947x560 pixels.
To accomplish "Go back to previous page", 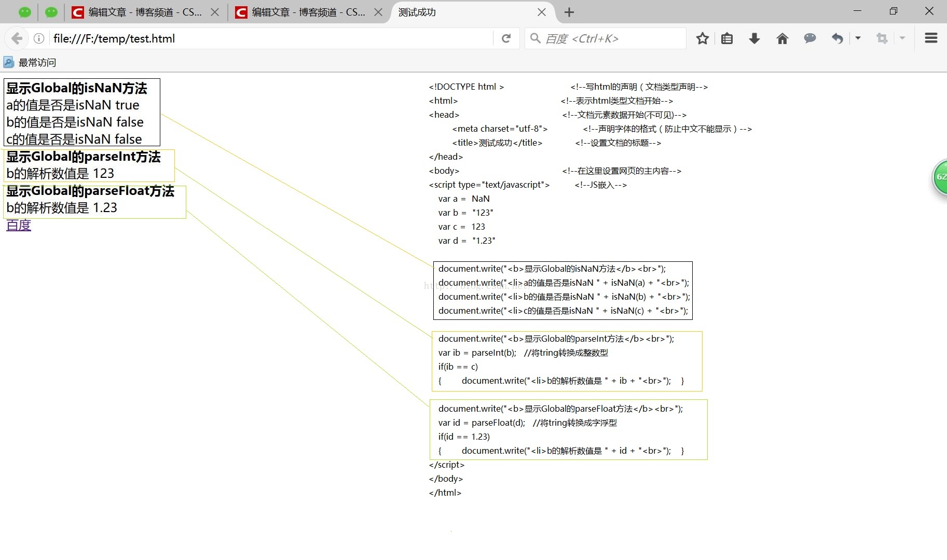I will 17,38.
